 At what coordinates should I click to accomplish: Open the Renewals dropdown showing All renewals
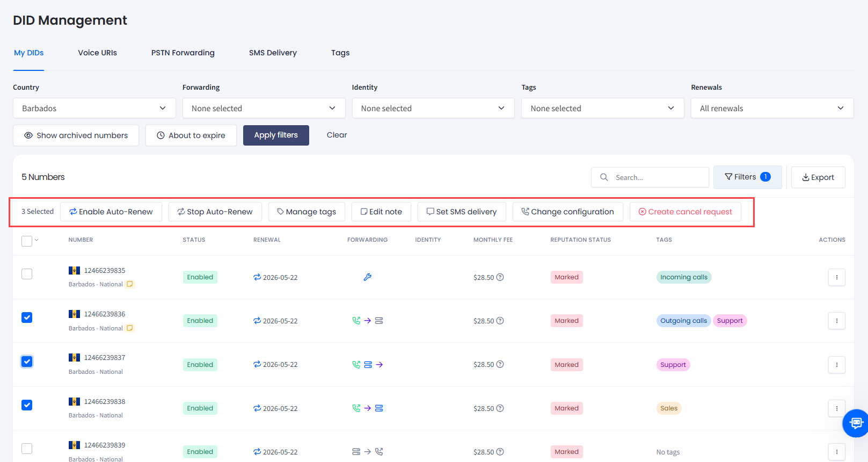772,108
